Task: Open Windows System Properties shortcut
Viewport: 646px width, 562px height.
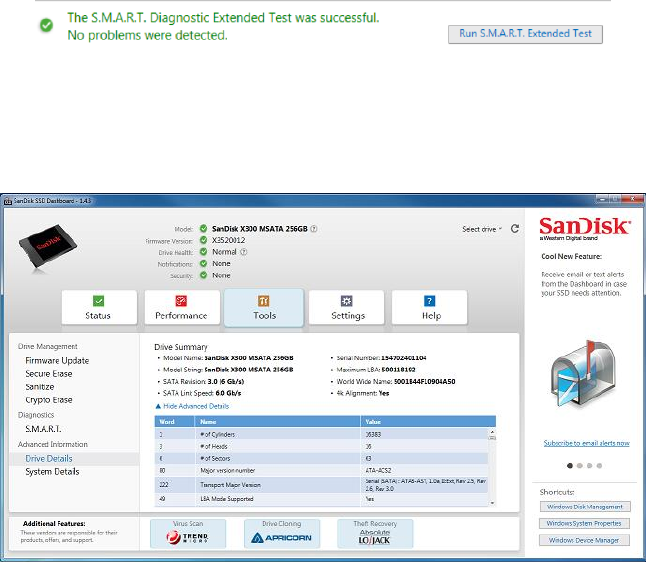Action: coord(584,523)
